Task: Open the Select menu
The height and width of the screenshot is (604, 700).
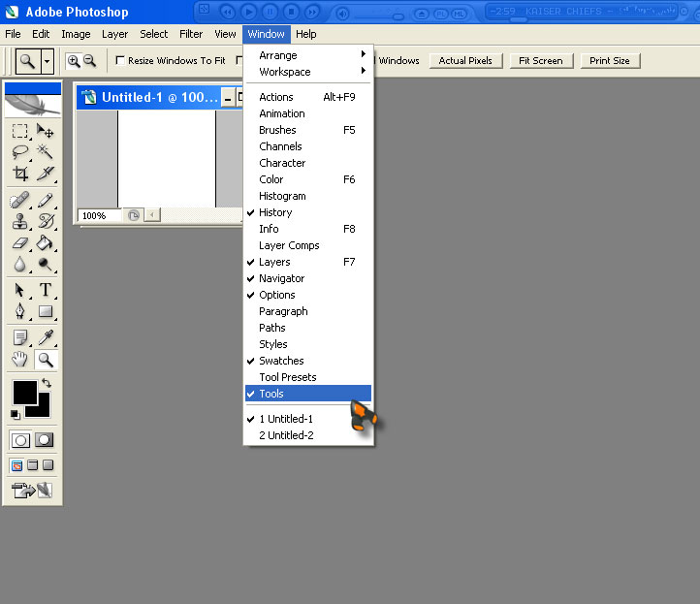Action: click(x=153, y=34)
